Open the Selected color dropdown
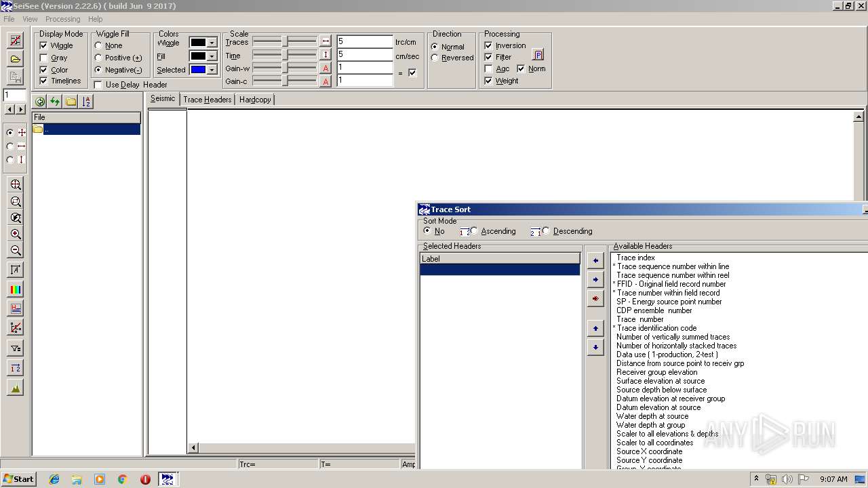The width and height of the screenshot is (868, 488). [212, 70]
